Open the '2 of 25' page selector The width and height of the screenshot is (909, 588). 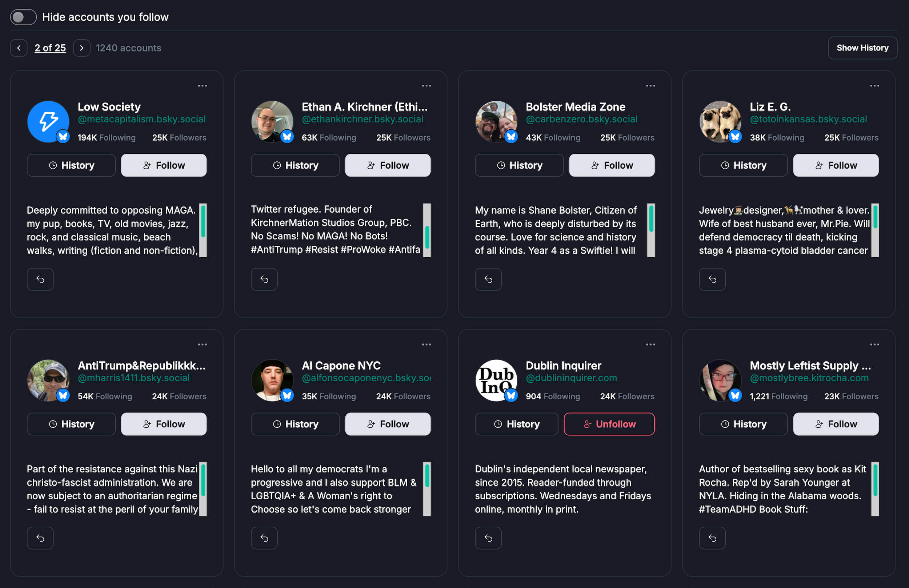tap(50, 48)
